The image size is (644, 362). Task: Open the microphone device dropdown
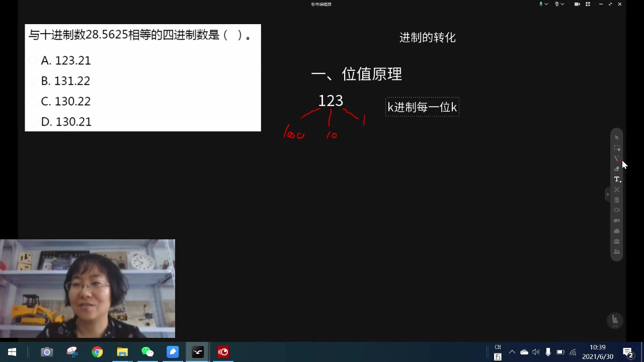point(547,4)
